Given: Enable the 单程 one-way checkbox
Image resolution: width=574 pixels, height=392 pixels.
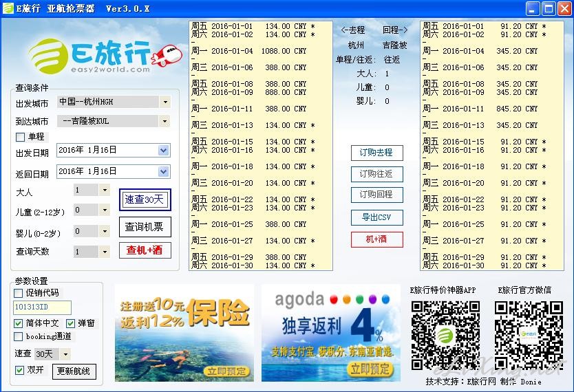Looking at the screenshot, I should click(20, 137).
